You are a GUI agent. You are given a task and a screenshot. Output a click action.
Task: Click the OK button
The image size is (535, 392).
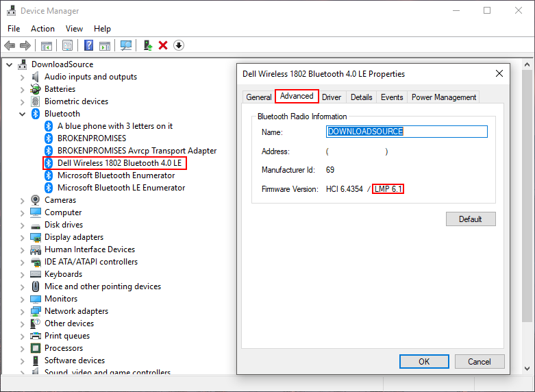(x=424, y=362)
